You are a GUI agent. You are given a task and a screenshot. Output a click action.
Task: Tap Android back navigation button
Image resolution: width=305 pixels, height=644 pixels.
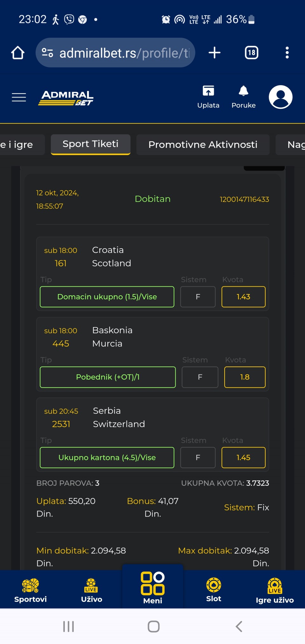pos(239,627)
